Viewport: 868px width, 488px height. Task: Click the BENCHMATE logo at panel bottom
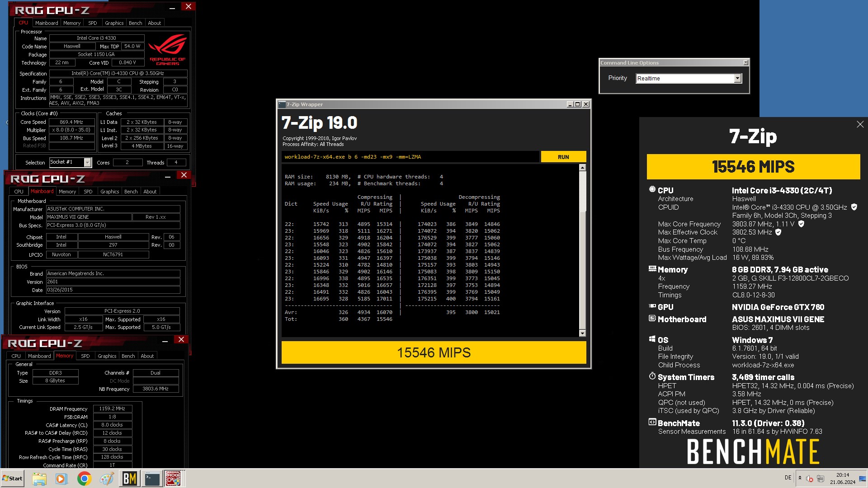753,451
